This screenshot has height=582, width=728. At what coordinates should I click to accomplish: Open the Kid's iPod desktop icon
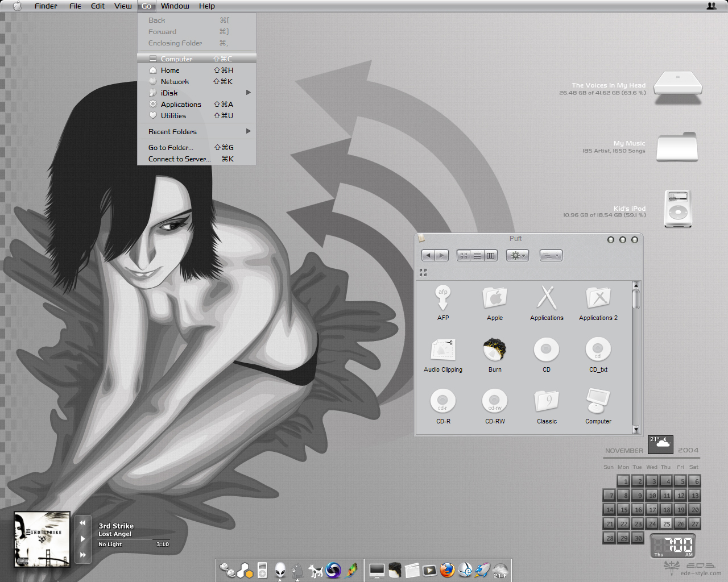click(678, 209)
